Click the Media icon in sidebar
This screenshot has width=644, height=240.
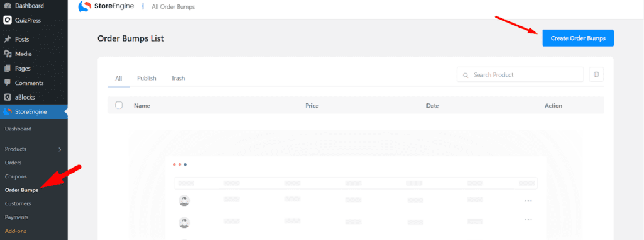[7, 54]
